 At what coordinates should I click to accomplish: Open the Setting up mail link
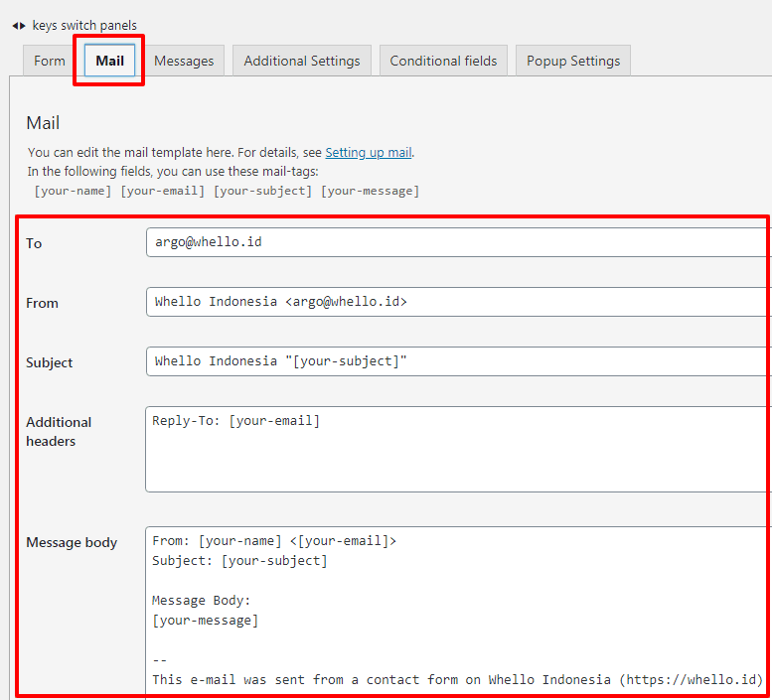coord(368,153)
